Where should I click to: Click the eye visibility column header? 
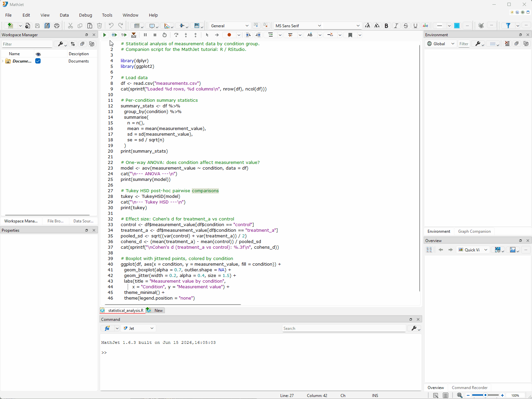38,54
